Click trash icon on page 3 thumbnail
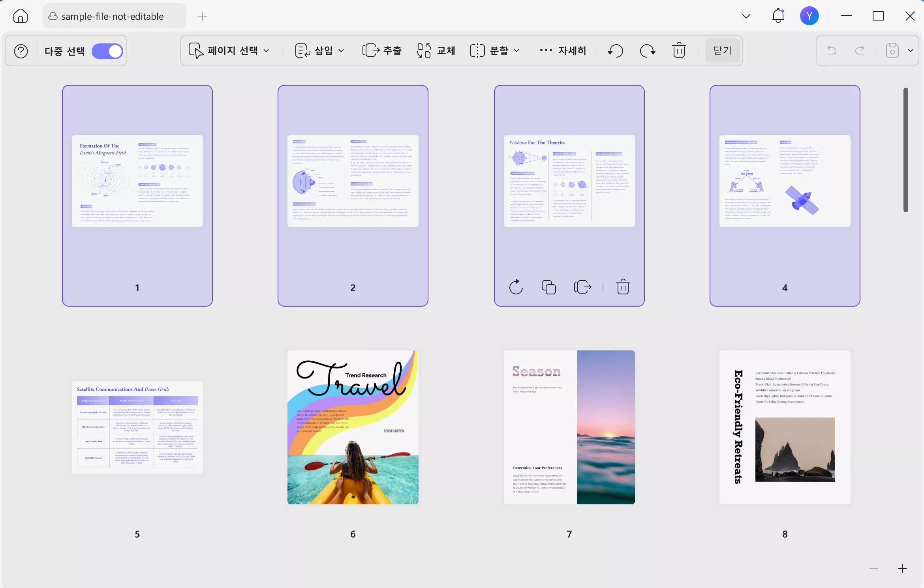This screenshot has height=588, width=924. click(x=623, y=287)
